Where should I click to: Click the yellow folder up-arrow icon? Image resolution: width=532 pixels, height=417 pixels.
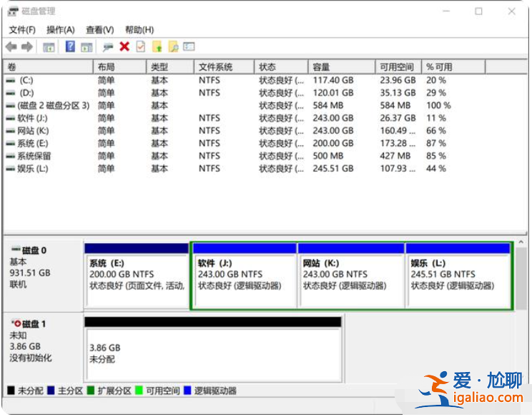click(x=157, y=46)
